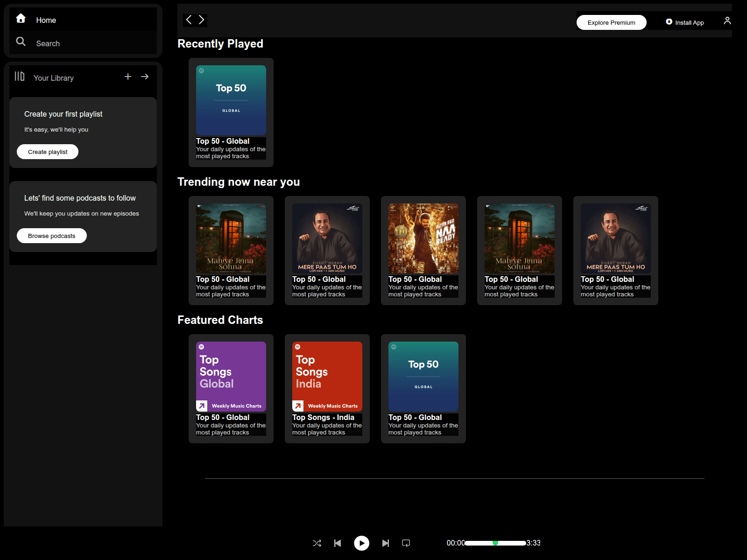Click the 'Recently Played' heading

click(220, 43)
